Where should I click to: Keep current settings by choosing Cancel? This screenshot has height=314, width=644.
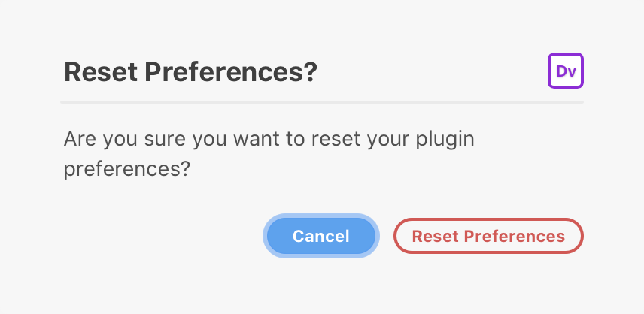point(321,236)
